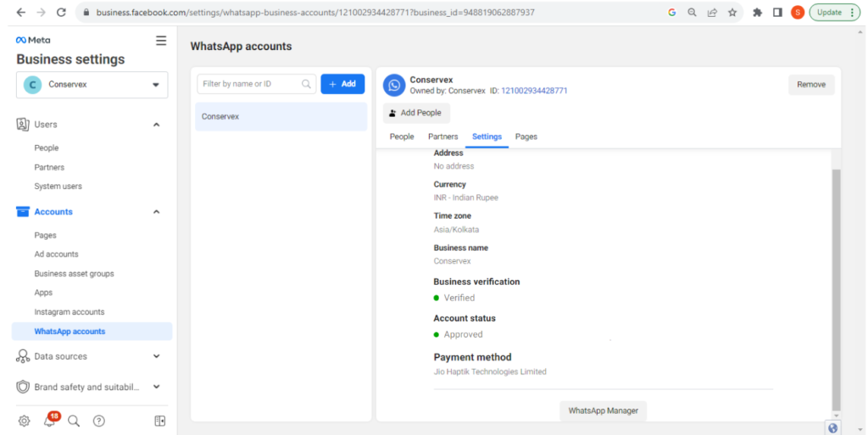868x435 pixels.
Task: Click the browser extensions puzzle icon
Action: click(x=757, y=12)
